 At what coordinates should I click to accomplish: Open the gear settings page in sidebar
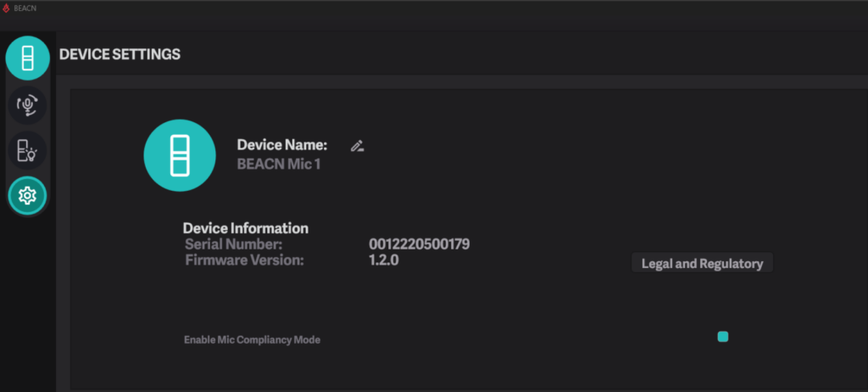click(28, 196)
